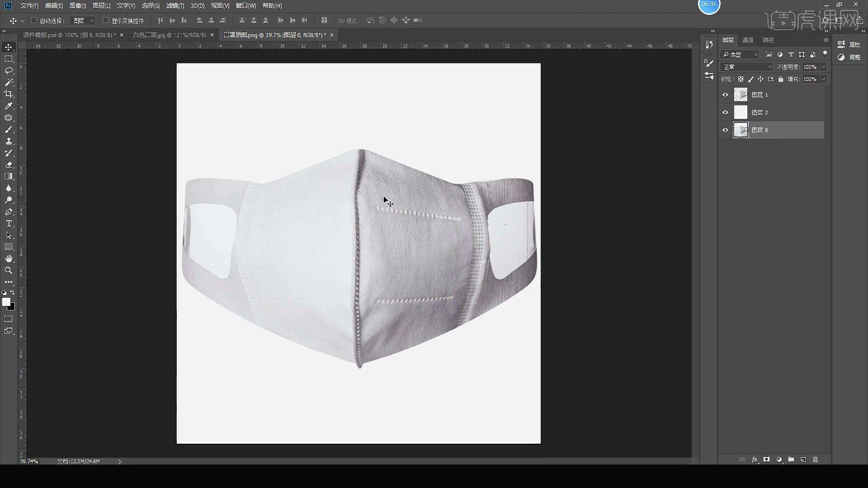Select the Dodge tool
The image size is (868, 488).
click(9, 200)
